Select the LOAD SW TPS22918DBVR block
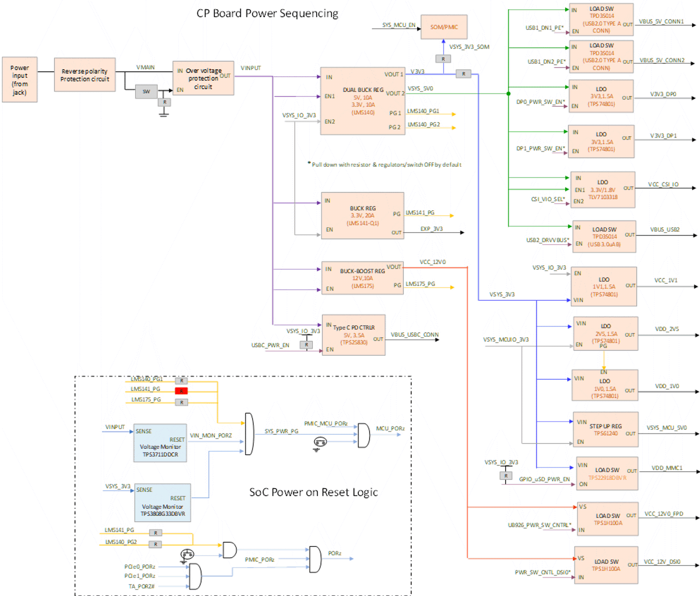Screen dimensions: 700x596 tap(607, 473)
